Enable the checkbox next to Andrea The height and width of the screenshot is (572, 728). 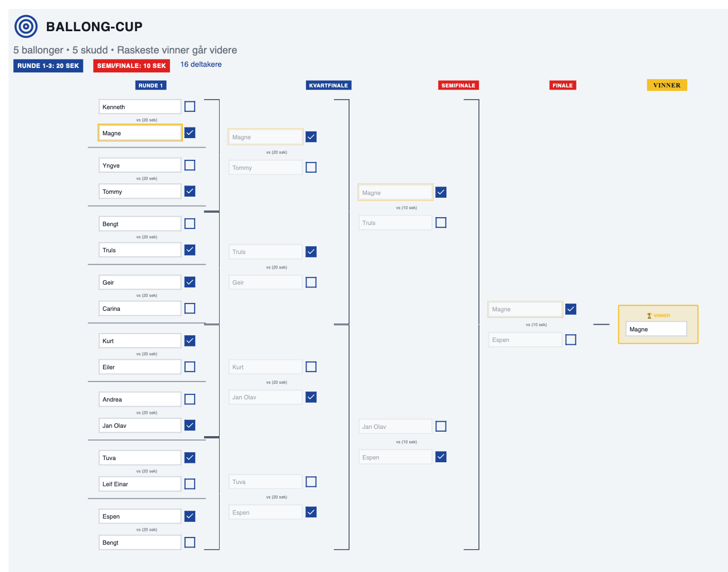click(x=190, y=399)
